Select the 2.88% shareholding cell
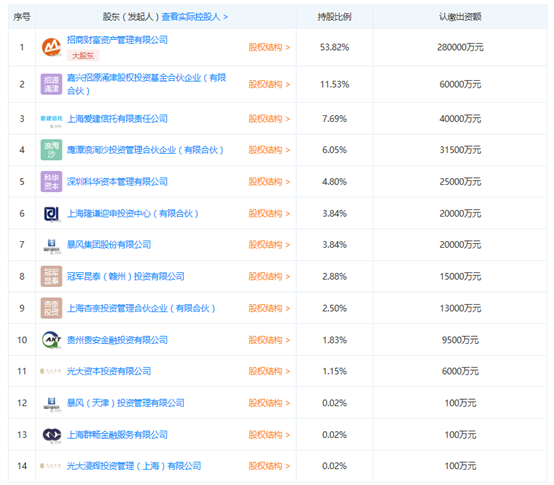The height and width of the screenshot is (485, 554). pyautogui.click(x=334, y=276)
